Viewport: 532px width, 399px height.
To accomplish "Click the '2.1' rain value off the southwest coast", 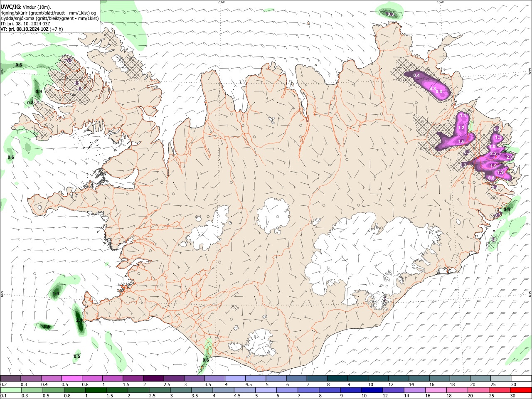I will [79, 320].
